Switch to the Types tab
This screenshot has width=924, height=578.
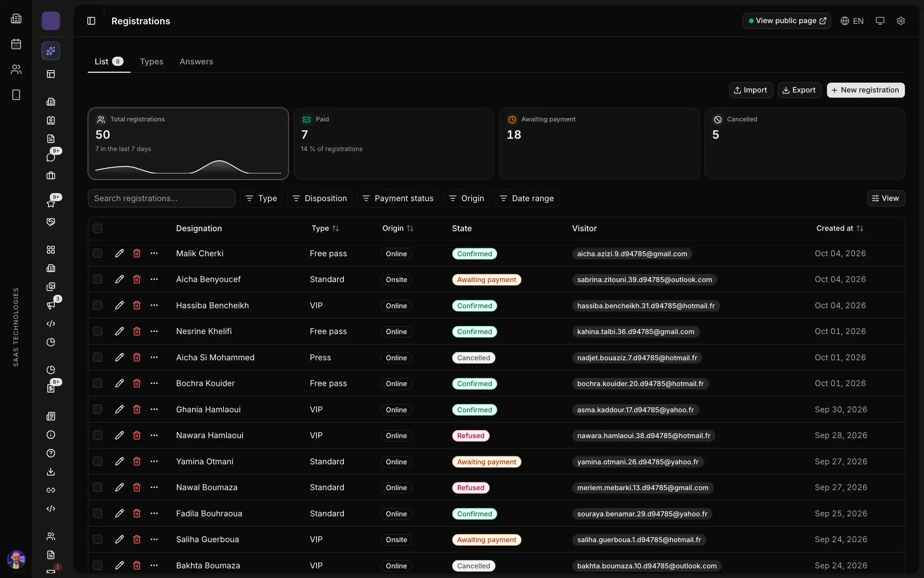pyautogui.click(x=152, y=62)
